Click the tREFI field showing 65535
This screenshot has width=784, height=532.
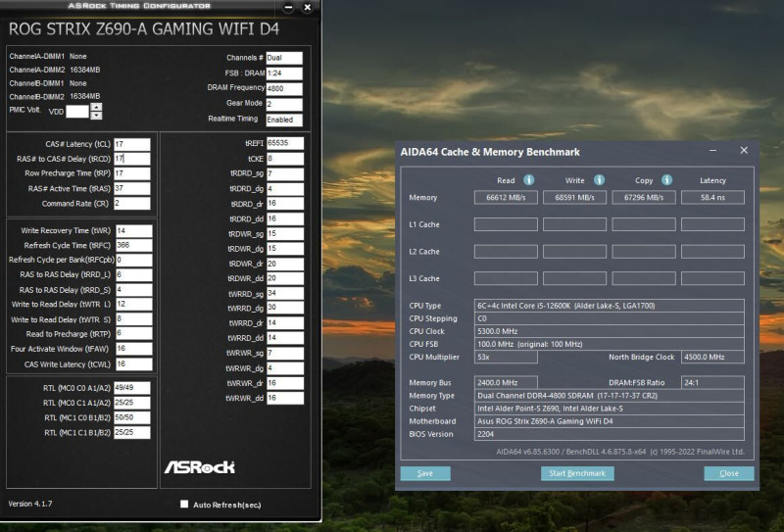point(285,143)
